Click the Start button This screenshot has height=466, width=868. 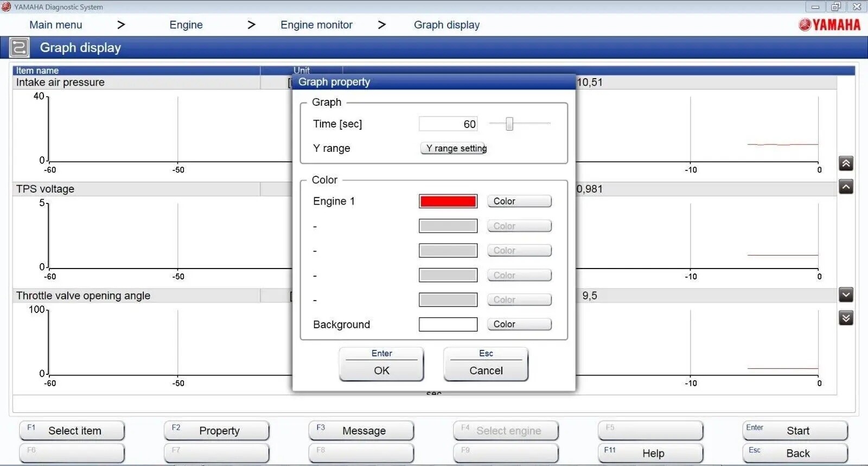(795, 431)
